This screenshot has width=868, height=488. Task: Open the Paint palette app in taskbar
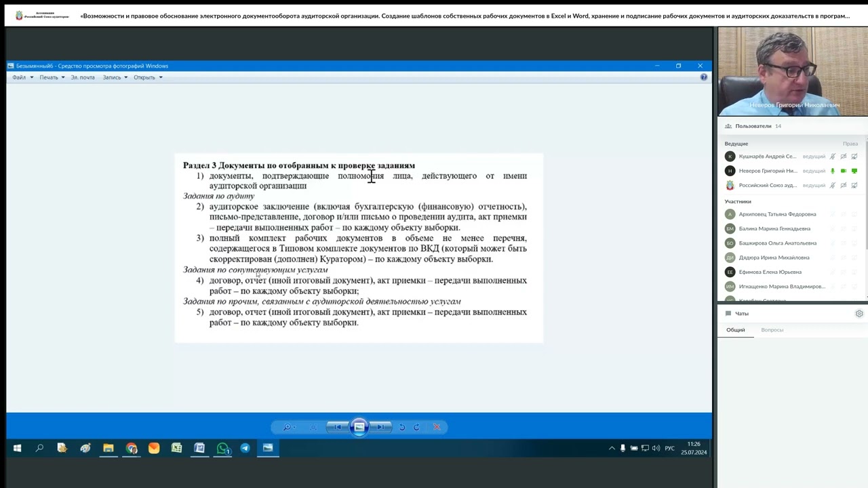pyautogui.click(x=85, y=448)
